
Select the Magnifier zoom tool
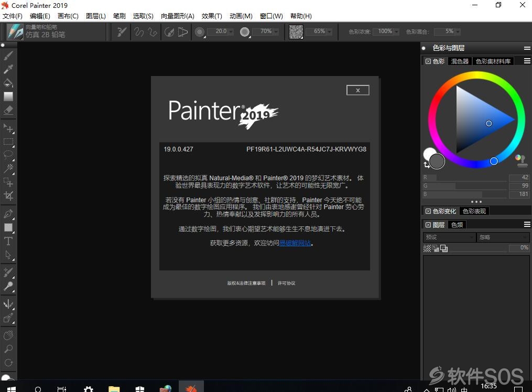pyautogui.click(x=8, y=349)
